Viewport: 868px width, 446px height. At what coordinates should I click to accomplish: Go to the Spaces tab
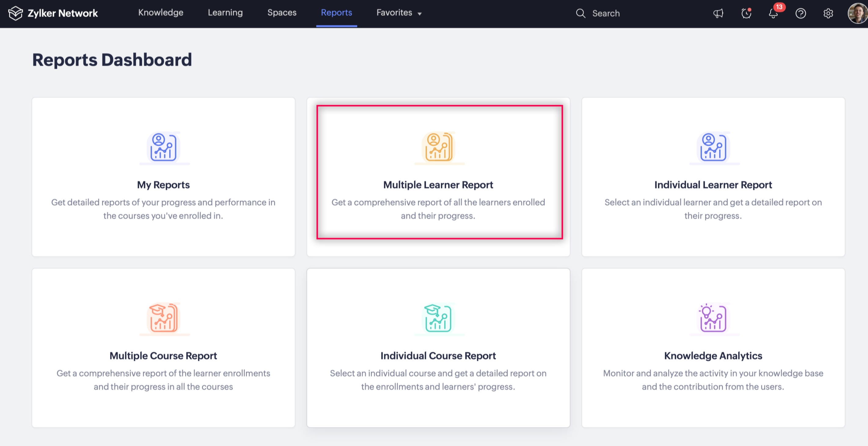[282, 13]
